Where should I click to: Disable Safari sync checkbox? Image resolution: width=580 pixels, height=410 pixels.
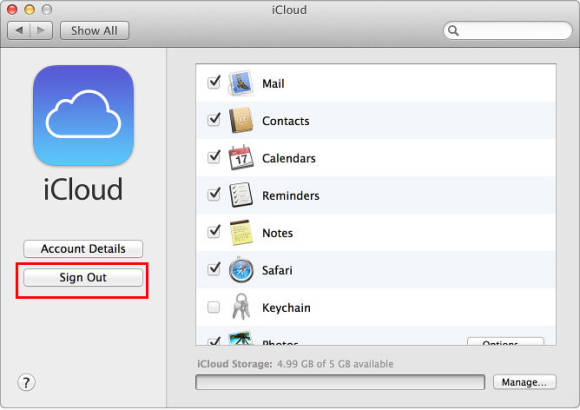214,269
